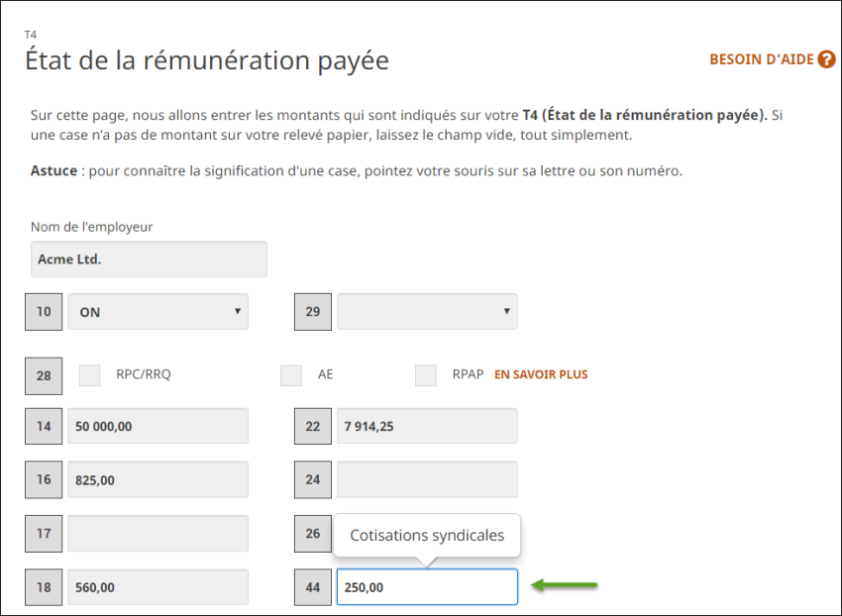Click the empty box 24 input field
Image resolution: width=842 pixels, height=616 pixels.
427,479
